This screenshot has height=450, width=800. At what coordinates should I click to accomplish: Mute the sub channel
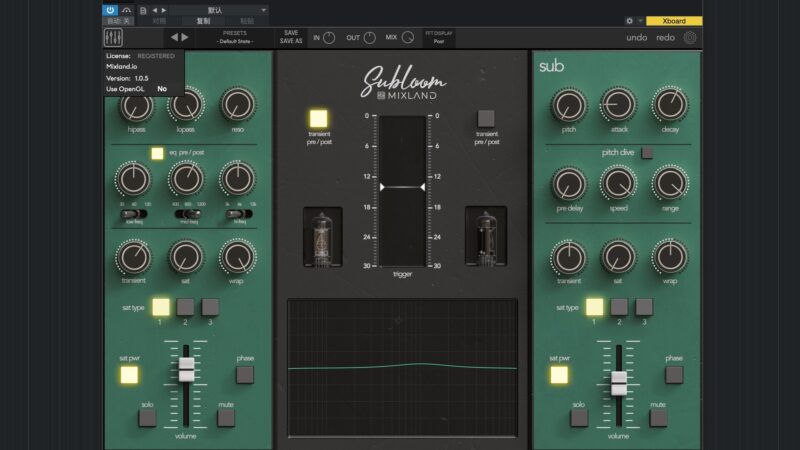pyautogui.click(x=657, y=418)
